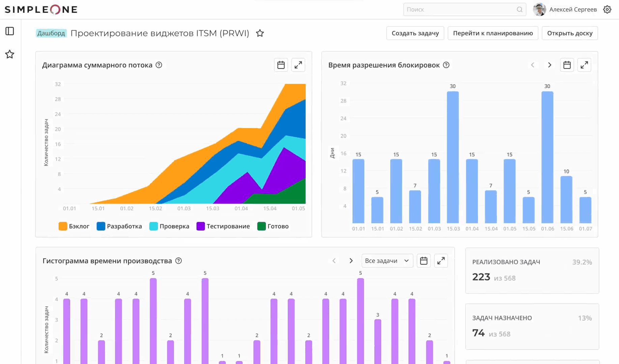Show help for Гистограмма времени производства
Viewport: 619px width, 364px height.
tap(179, 261)
